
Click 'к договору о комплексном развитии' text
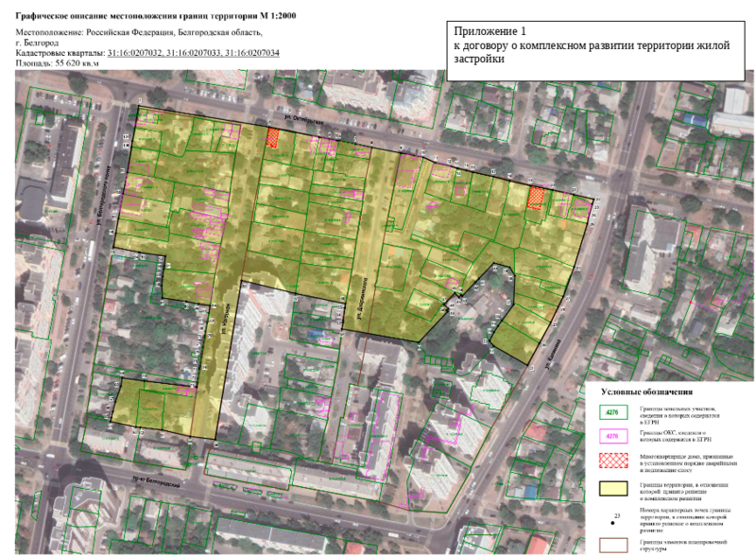(x=592, y=52)
